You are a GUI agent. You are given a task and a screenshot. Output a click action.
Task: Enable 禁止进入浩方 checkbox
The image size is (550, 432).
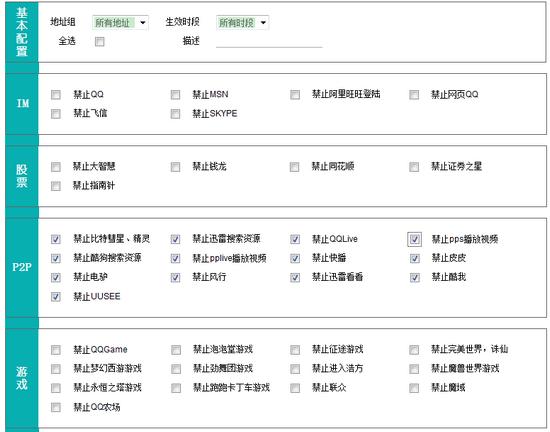(295, 369)
